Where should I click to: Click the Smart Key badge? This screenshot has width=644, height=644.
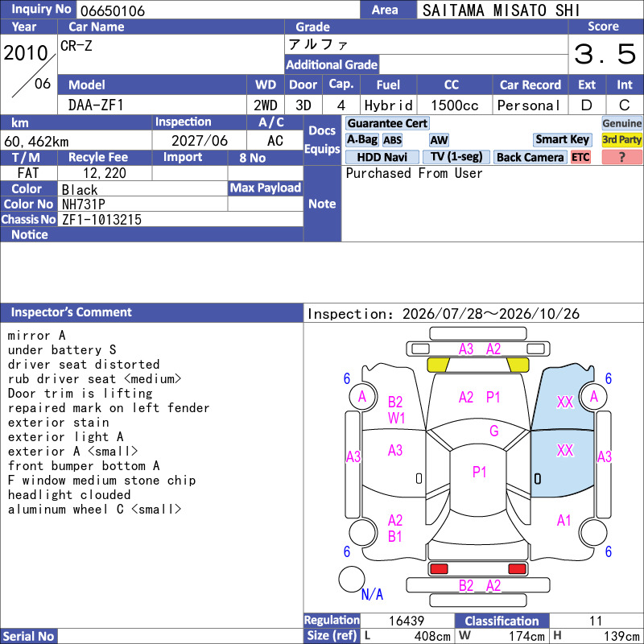click(x=562, y=139)
